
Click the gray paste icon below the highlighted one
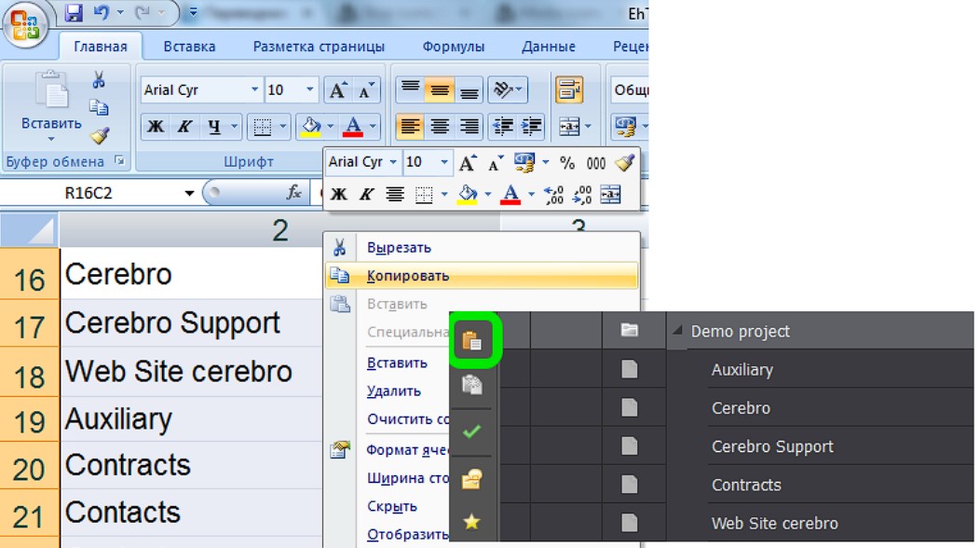tap(472, 384)
